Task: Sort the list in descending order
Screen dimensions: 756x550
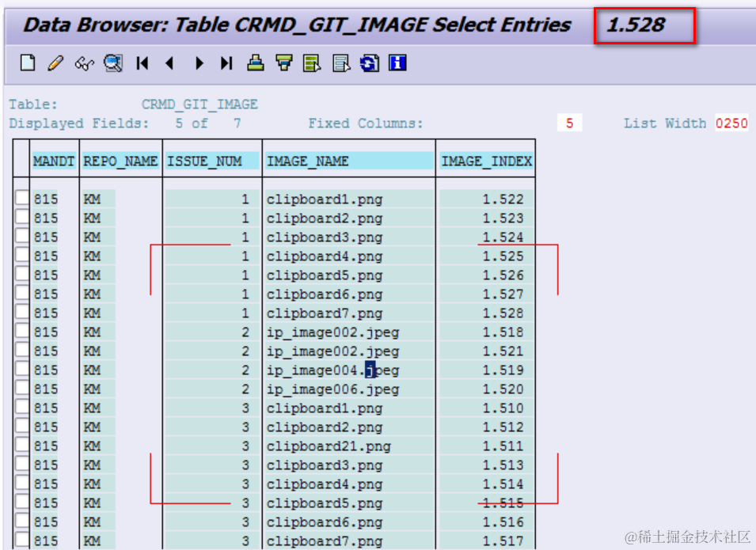Action: point(284,63)
